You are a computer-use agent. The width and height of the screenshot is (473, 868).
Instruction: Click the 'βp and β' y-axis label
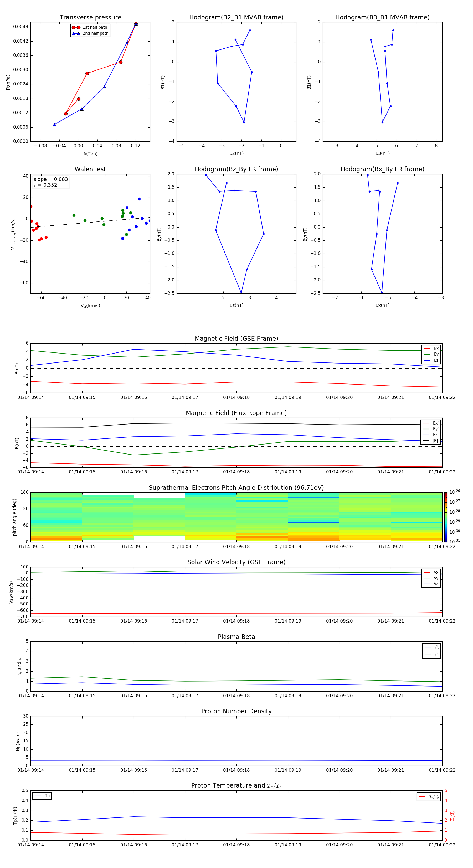click(19, 666)
